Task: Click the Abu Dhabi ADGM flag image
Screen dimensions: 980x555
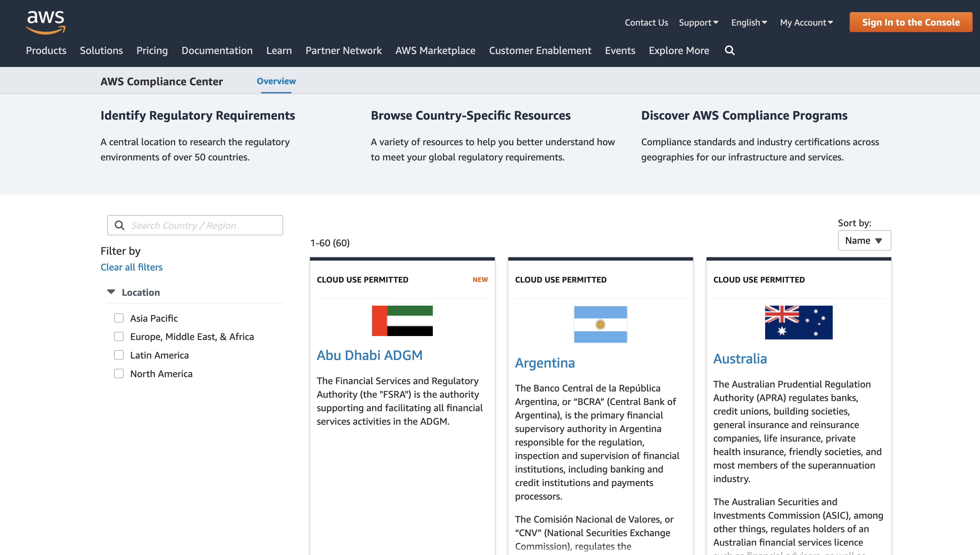Action: (x=402, y=321)
